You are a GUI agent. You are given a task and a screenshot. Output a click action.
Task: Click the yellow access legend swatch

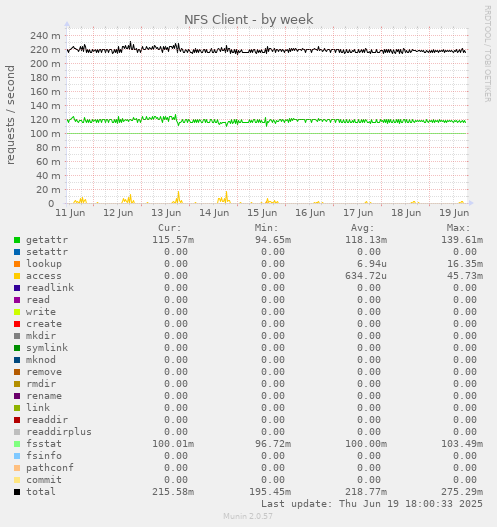tap(17, 276)
